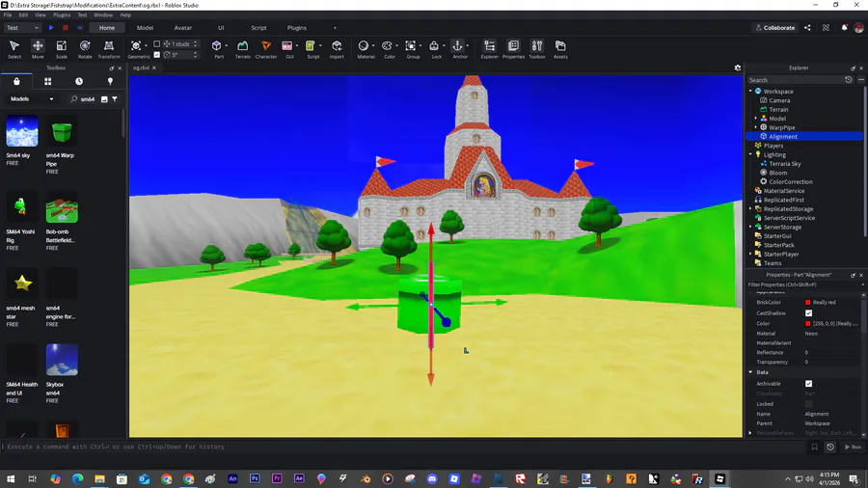Select the Camera item in Explorer

pos(779,100)
